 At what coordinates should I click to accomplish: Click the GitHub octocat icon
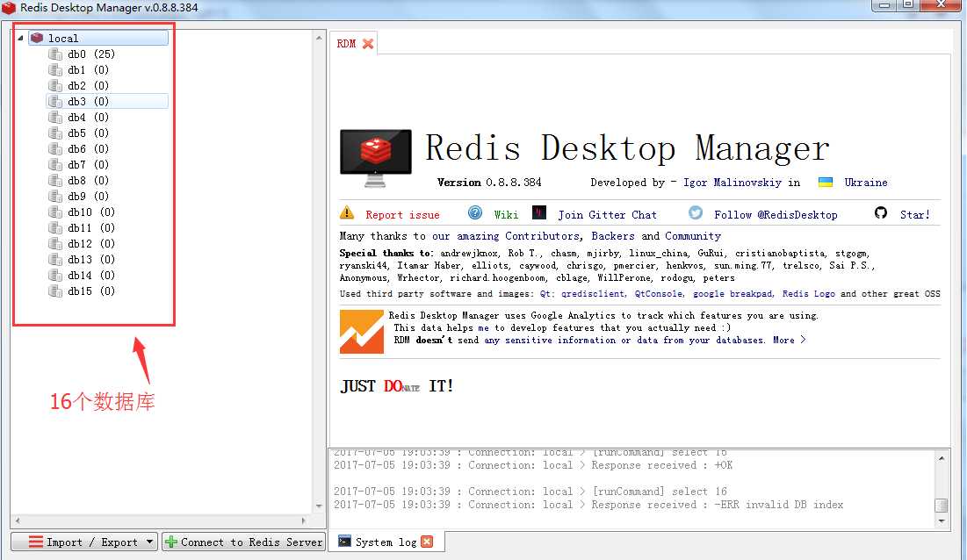coord(881,212)
